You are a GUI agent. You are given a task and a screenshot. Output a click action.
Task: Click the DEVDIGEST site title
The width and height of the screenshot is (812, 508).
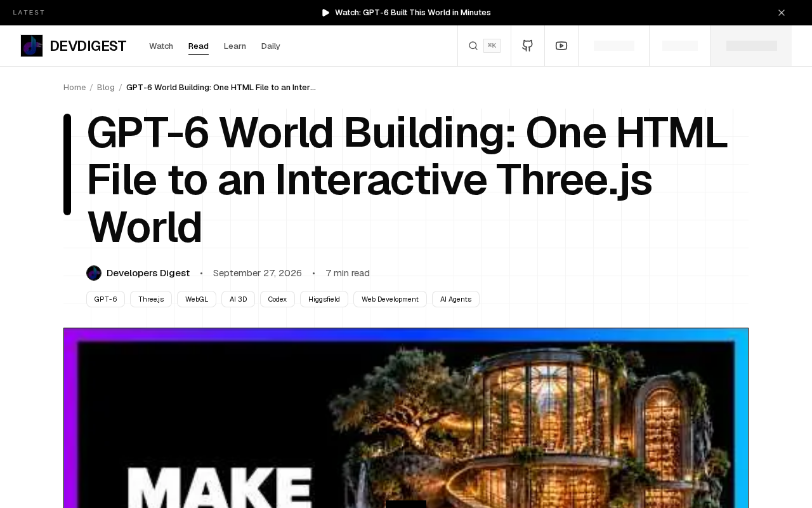[x=88, y=46]
